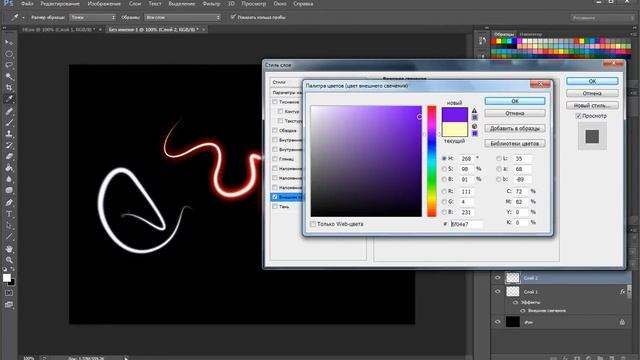Screen dimensions: 640x360
Task: Select the Line shape tool
Action: 9,237
